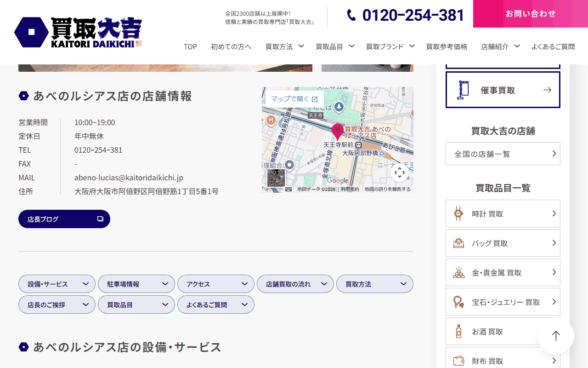Click the map camera controls icon
The width and height of the screenshot is (588, 368).
click(400, 172)
